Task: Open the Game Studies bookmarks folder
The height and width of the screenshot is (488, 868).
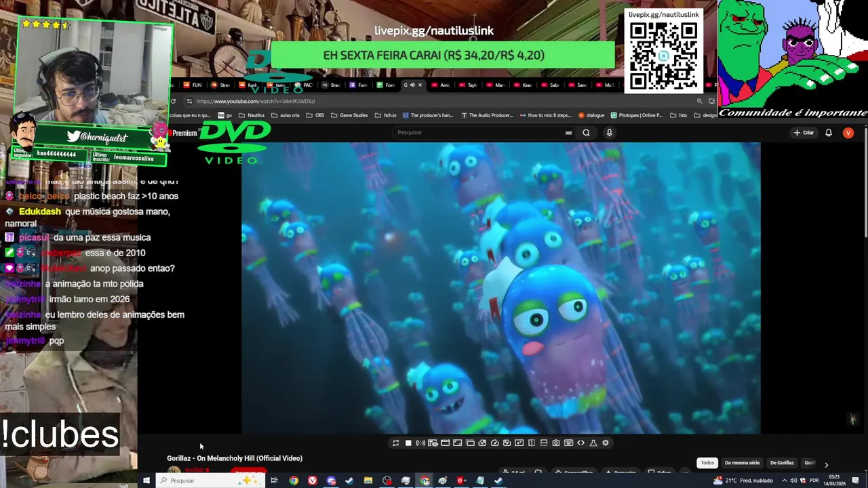Action: [x=349, y=115]
